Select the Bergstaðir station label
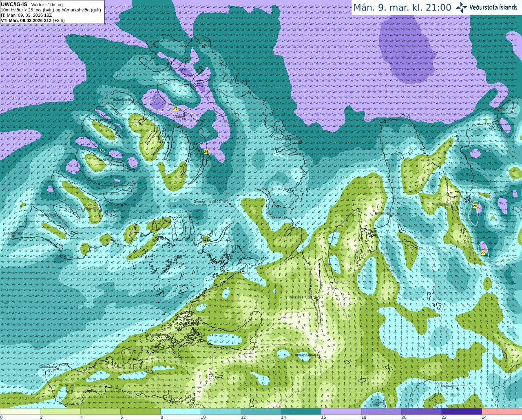 click(x=443, y=204)
